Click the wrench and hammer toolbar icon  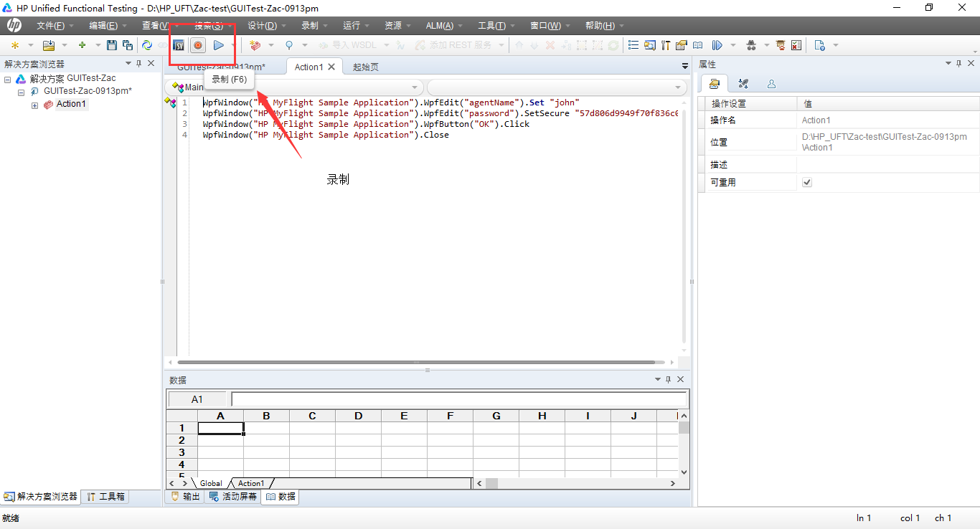[x=665, y=45]
